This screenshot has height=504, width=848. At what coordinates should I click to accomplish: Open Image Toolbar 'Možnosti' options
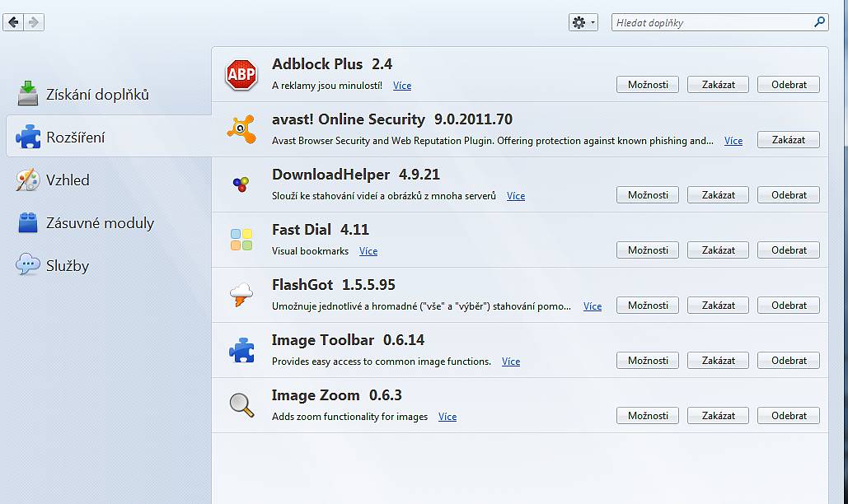[x=648, y=360]
